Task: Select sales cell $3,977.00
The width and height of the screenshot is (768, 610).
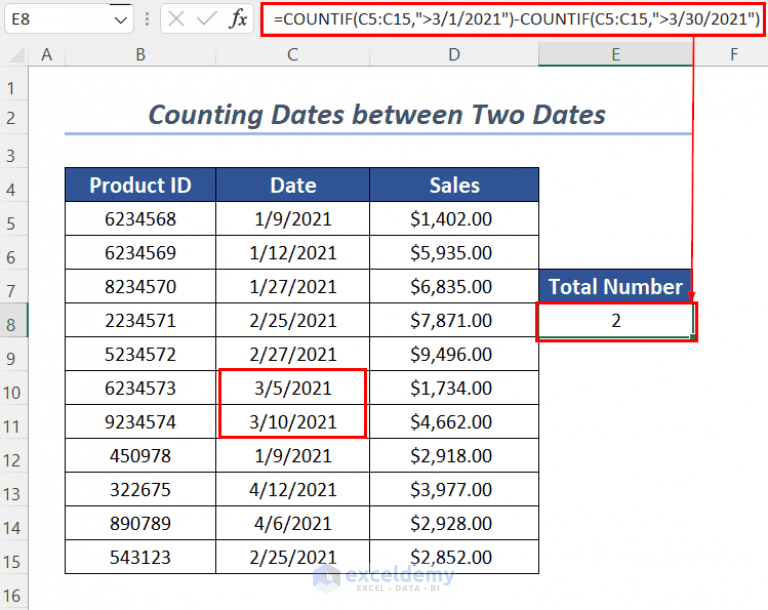Action: 454,489
